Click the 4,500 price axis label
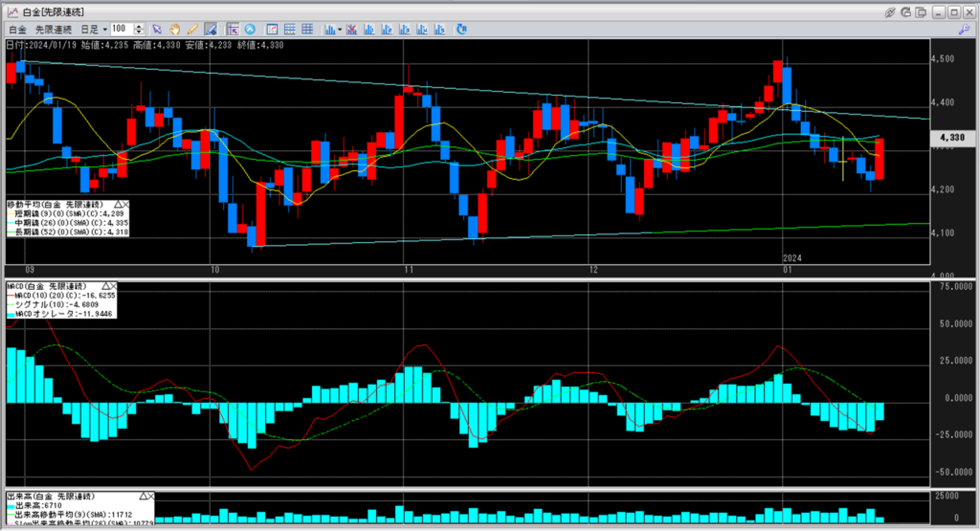The width and height of the screenshot is (980, 531). pyautogui.click(x=943, y=58)
